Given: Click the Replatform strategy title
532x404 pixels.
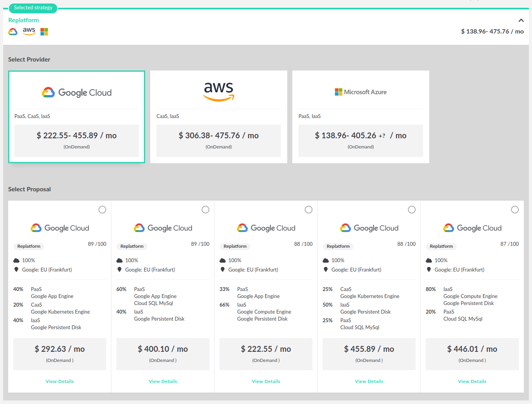Looking at the screenshot, I should [24, 20].
